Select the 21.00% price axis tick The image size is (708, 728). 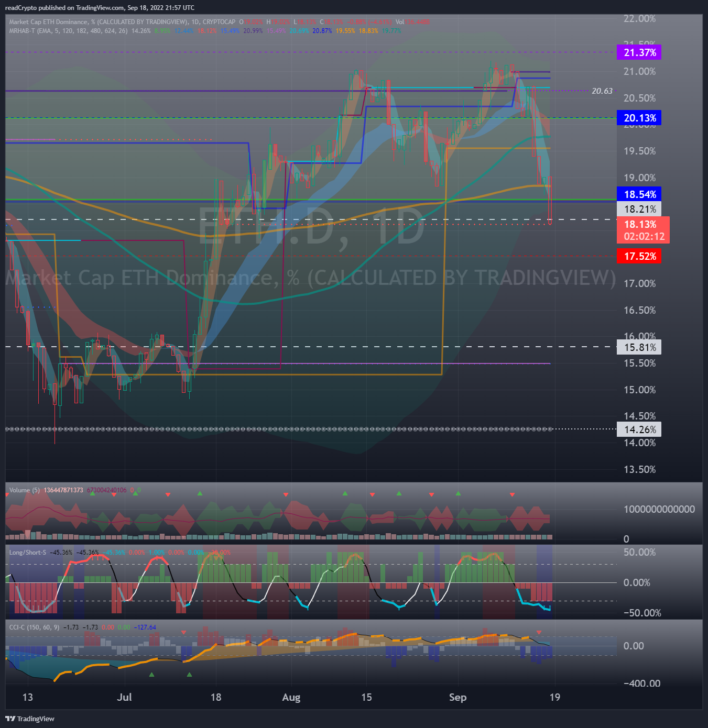tap(639, 72)
